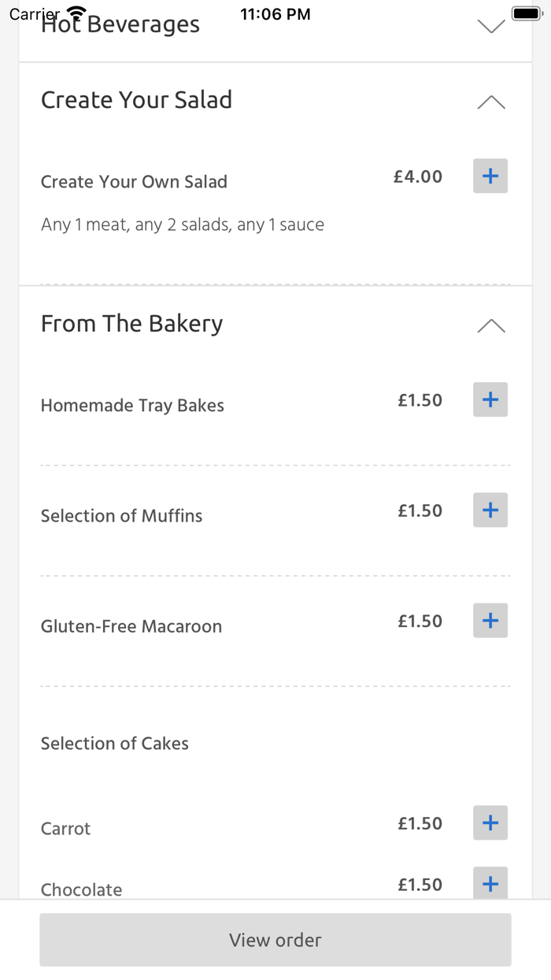Tap the Homemade Tray Bakes item name
The width and height of the screenshot is (551, 980).
coord(132,406)
